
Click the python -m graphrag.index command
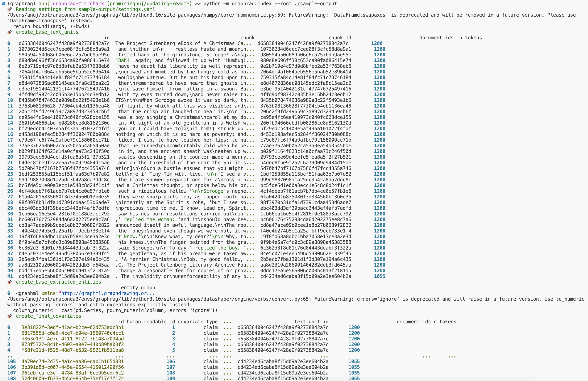pos(270,4)
